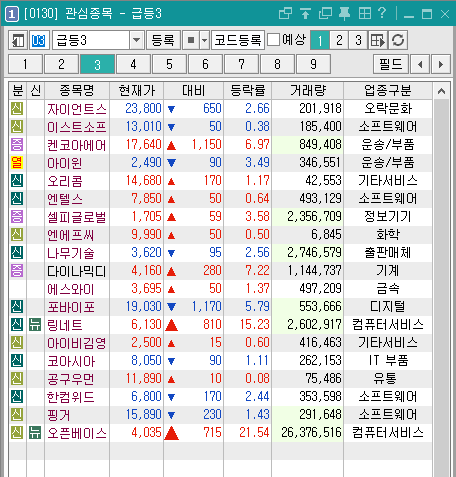Click 신 badge on the 자이언트스 row
This screenshot has height=477, width=456.
17,109
